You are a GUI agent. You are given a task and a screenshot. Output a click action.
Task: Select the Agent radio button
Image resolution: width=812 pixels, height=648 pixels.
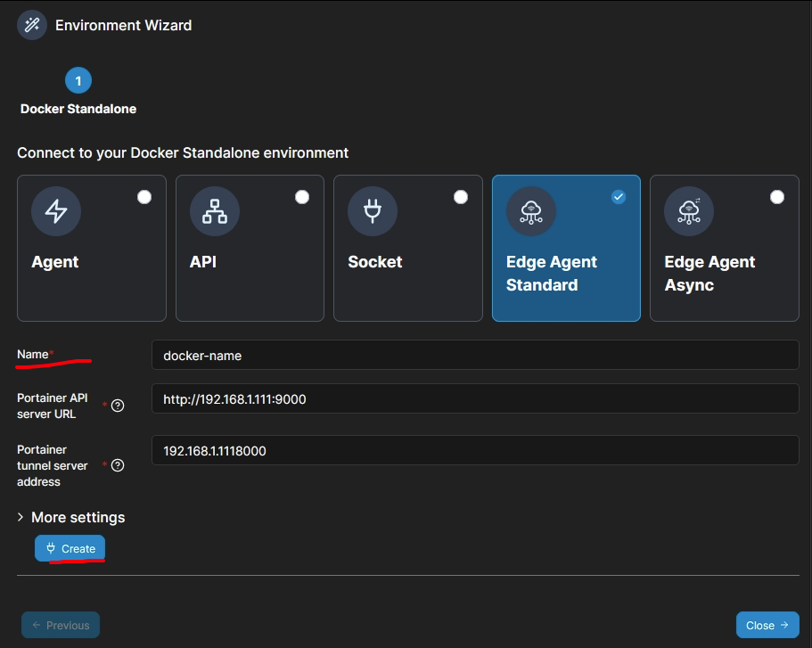[x=144, y=197]
